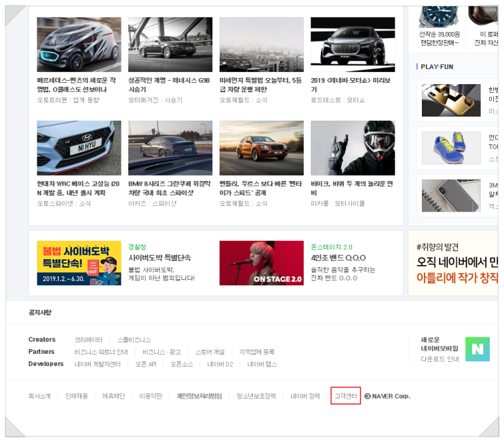Click headline 바이크, 바퀴 두 개의 놀라운 연비
This screenshot has width=504, height=442.
(x=351, y=188)
